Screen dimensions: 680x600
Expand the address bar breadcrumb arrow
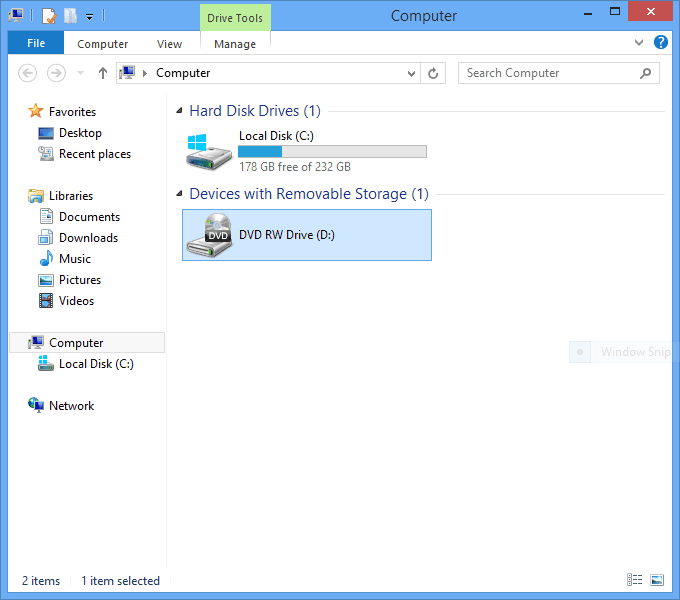145,73
